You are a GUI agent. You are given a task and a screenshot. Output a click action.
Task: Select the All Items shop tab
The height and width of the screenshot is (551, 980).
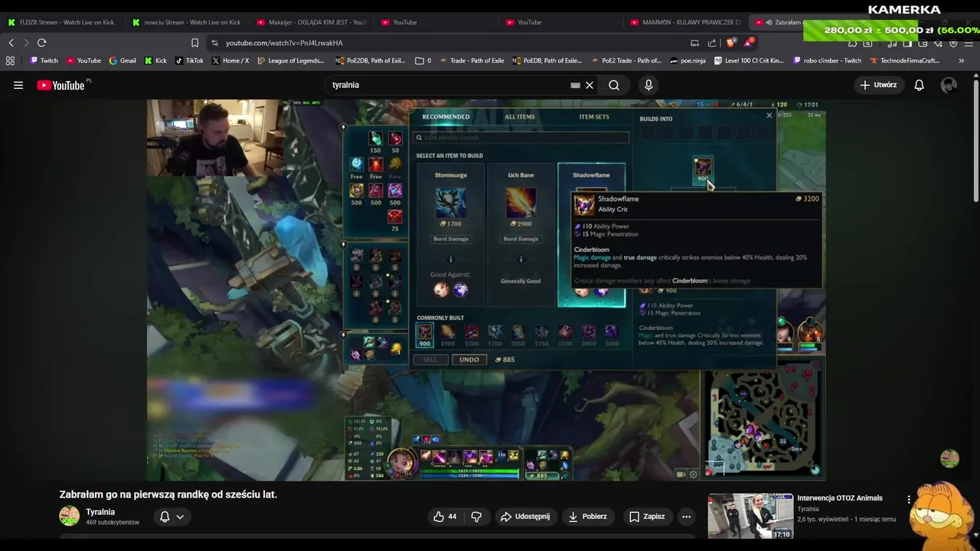[x=520, y=116]
